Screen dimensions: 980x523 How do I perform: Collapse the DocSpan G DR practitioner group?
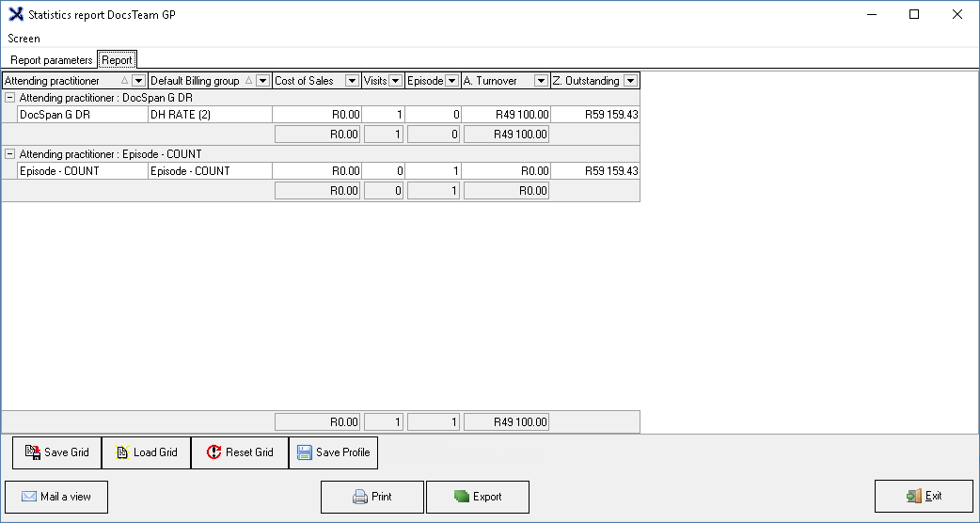(x=9, y=98)
